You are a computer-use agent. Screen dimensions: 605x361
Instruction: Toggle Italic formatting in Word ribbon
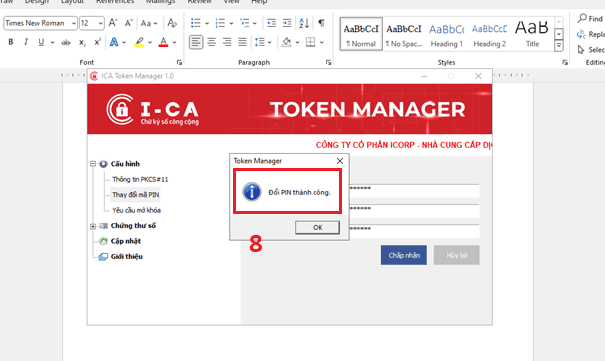(26, 42)
